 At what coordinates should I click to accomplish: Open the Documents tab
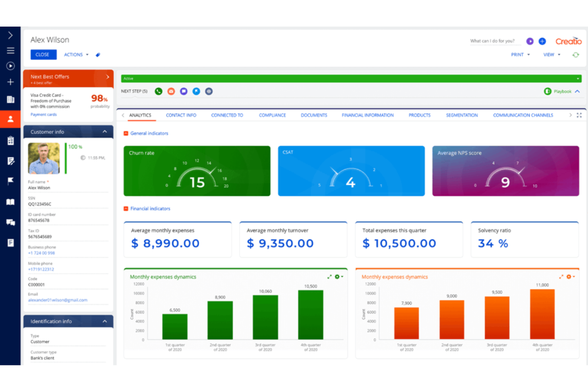[x=314, y=115]
